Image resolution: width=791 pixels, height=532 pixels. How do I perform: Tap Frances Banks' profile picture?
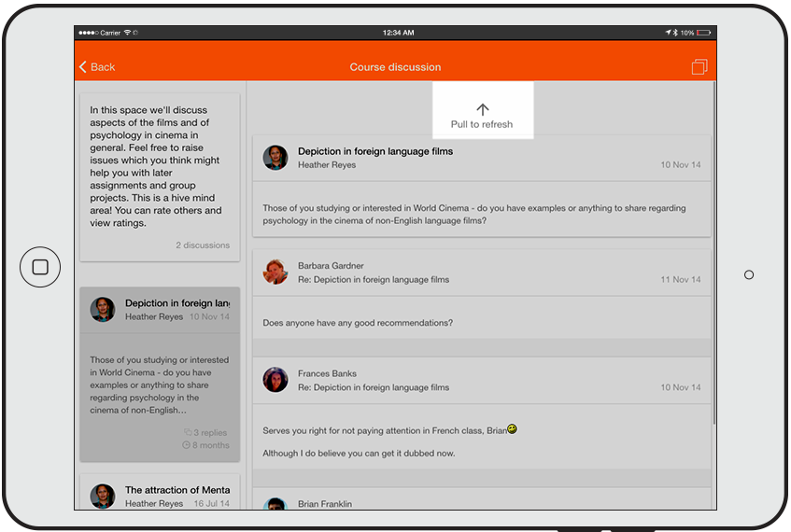[275, 380]
